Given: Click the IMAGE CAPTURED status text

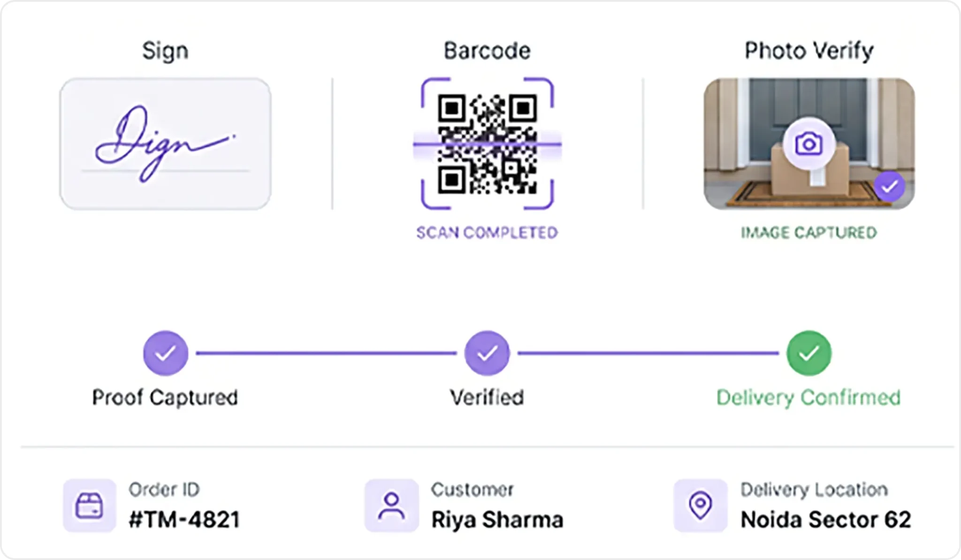Looking at the screenshot, I should click(x=809, y=233).
